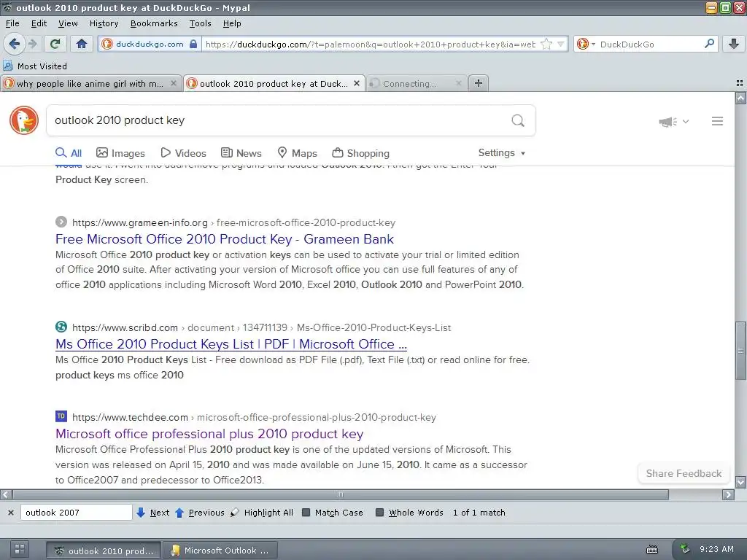Switch to the Connecting tab
The image size is (747, 560).
[410, 84]
